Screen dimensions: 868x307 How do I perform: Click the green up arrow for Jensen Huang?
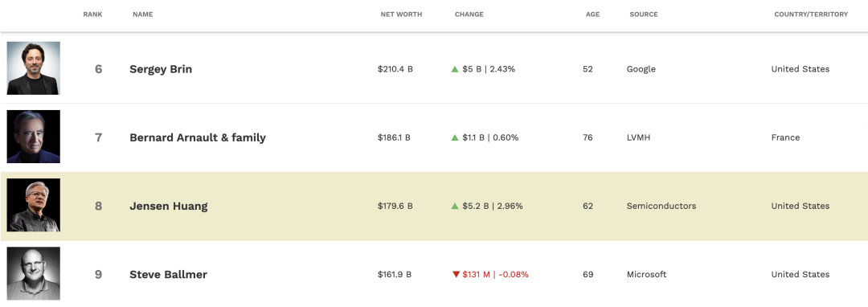tap(455, 206)
